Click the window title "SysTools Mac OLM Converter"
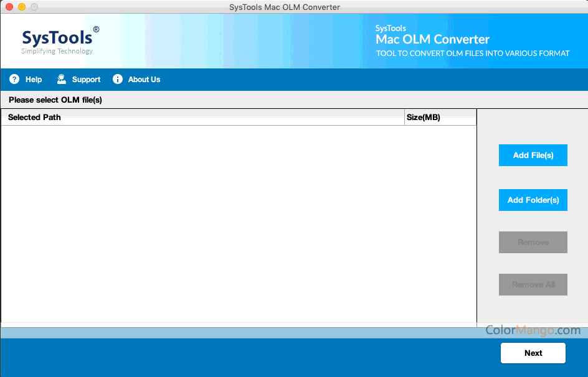 tap(285, 7)
